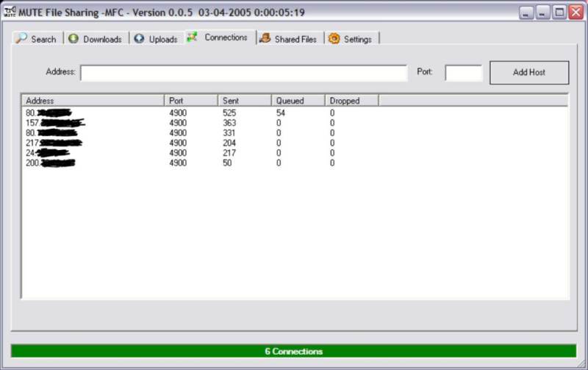Screen dimensions: 588x370
Task: Click the Add Host button
Action: click(x=529, y=72)
